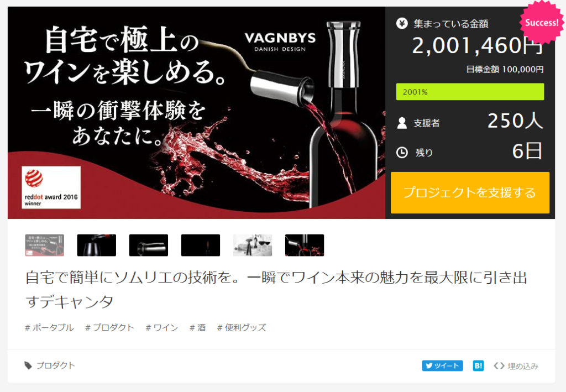Click the yen icon beside 集まっている金額

pyautogui.click(x=402, y=23)
